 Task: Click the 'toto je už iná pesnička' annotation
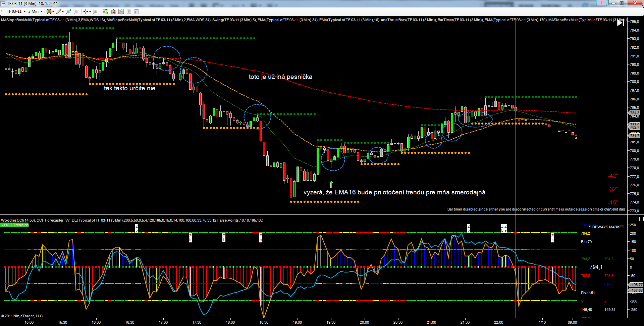coord(280,77)
